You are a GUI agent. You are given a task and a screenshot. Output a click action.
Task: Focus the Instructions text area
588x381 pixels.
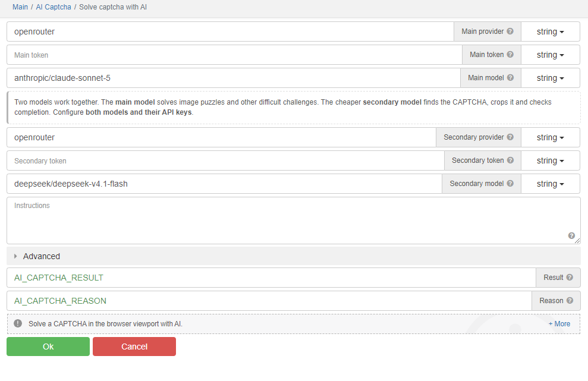coord(294,221)
